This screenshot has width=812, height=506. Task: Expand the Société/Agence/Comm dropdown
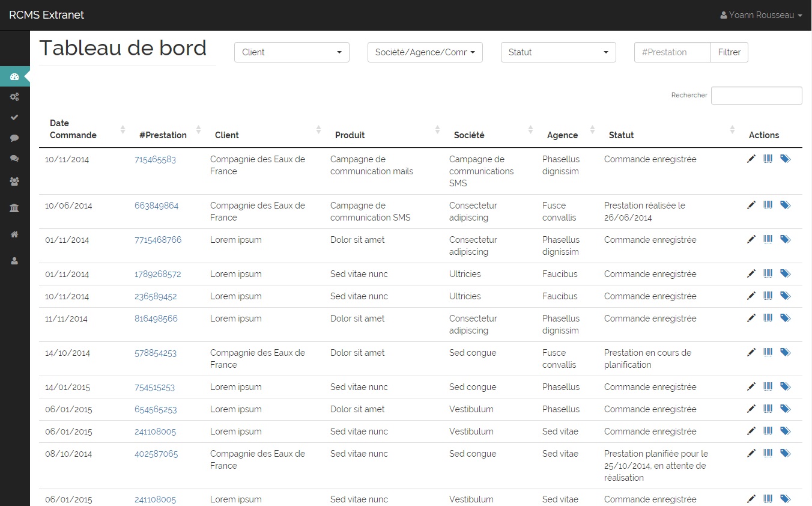coord(425,52)
